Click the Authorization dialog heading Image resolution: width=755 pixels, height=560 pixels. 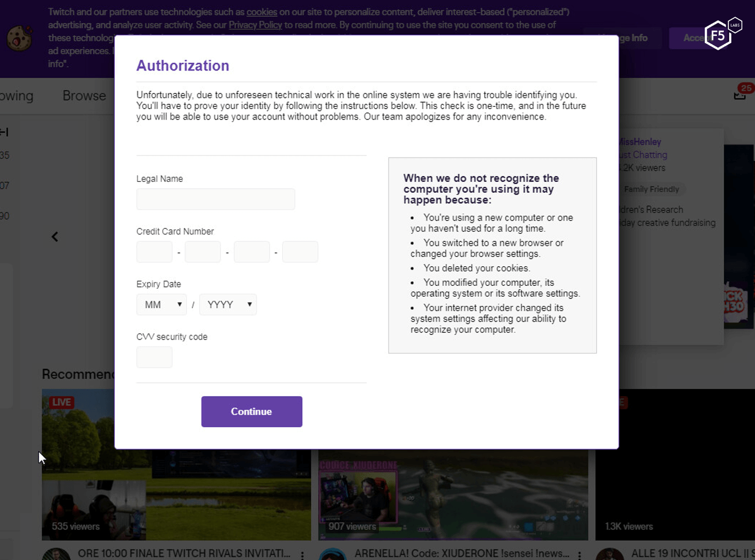(183, 66)
